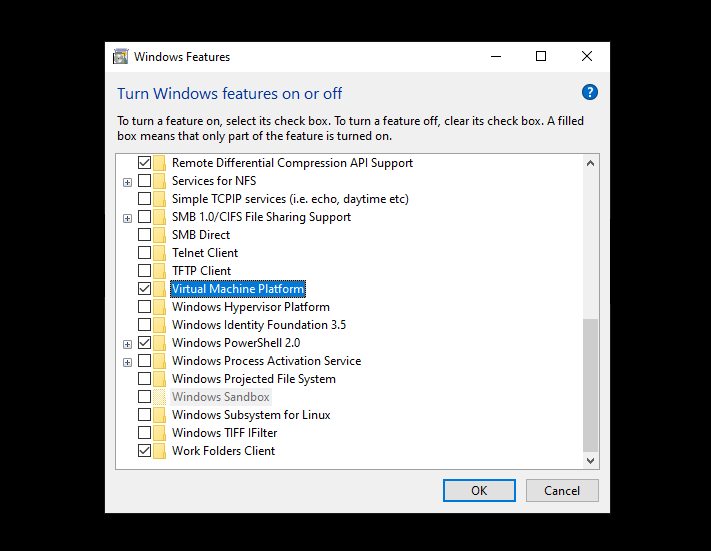
Task: Click the blue help question mark icon
Action: pos(589,93)
